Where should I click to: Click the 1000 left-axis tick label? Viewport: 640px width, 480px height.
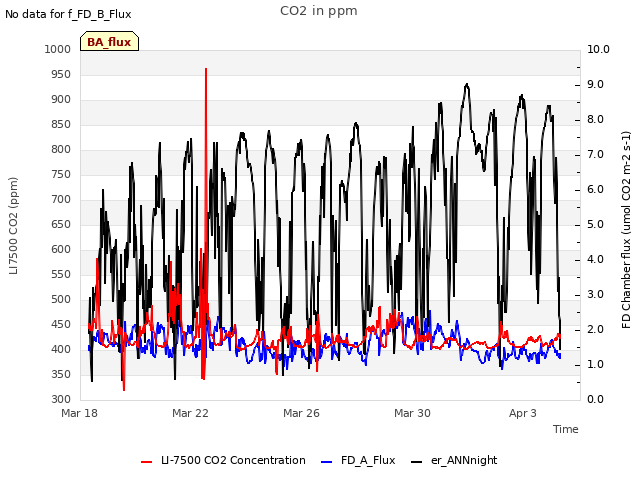[58, 49]
